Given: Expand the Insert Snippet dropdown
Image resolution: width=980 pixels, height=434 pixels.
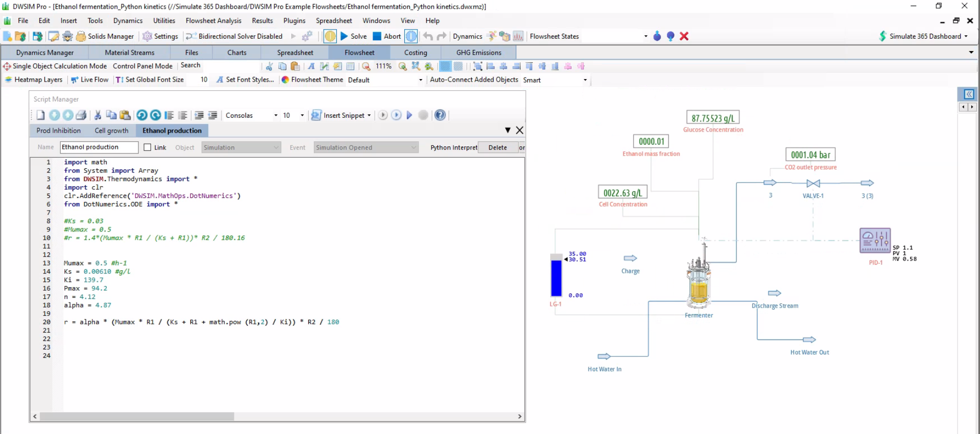Looking at the screenshot, I should [x=369, y=115].
